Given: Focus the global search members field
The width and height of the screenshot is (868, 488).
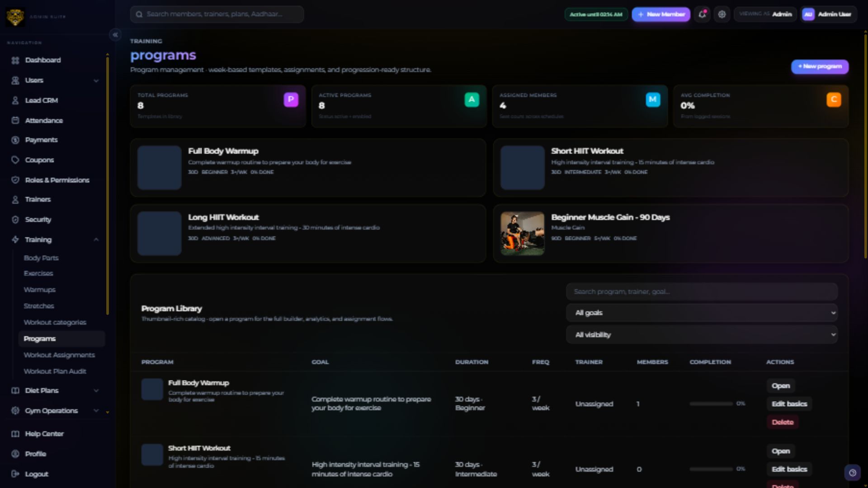Looking at the screenshot, I should point(217,14).
